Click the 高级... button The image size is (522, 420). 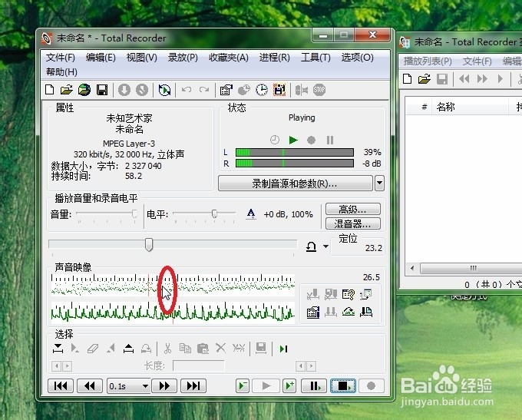tap(353, 210)
